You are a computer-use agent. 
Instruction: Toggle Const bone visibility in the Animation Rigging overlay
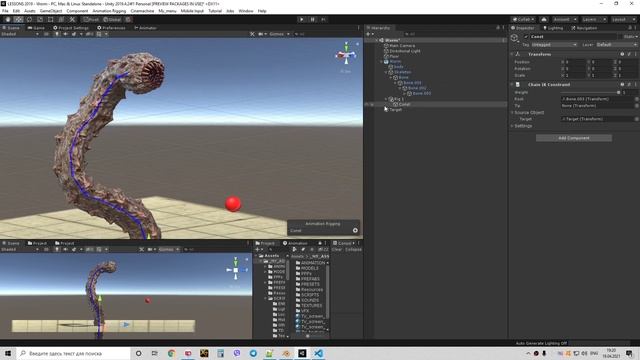click(x=355, y=231)
